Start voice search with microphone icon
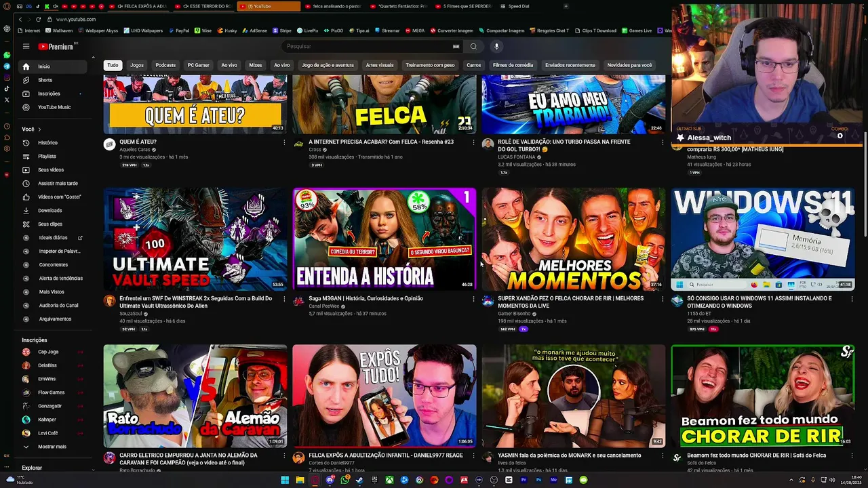Screen dimensions: 868x488 (x=496, y=46)
